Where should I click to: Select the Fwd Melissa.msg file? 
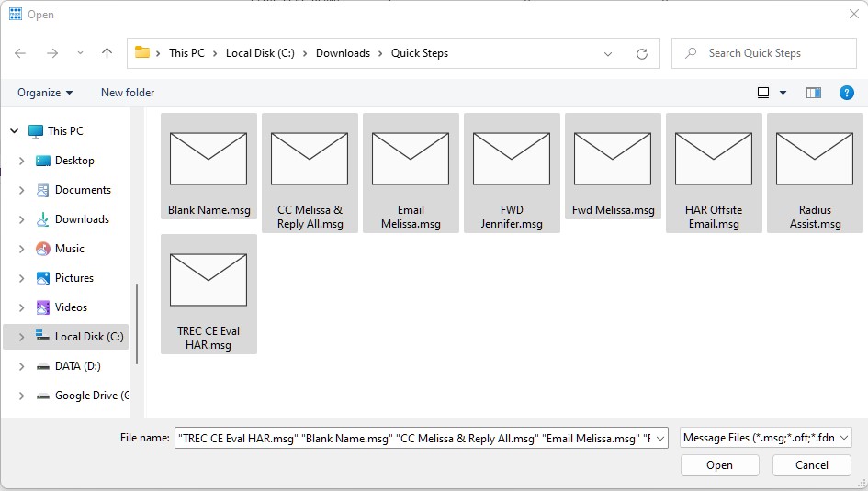point(613,166)
